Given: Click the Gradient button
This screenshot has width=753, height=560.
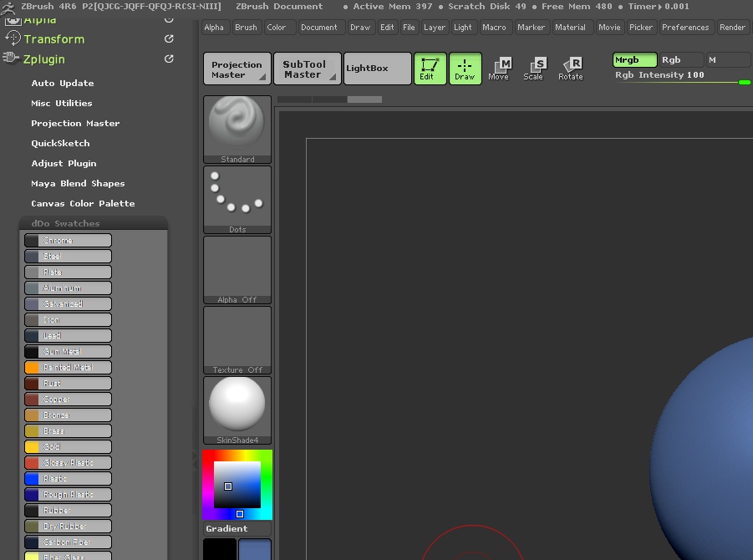Looking at the screenshot, I should coord(237,529).
